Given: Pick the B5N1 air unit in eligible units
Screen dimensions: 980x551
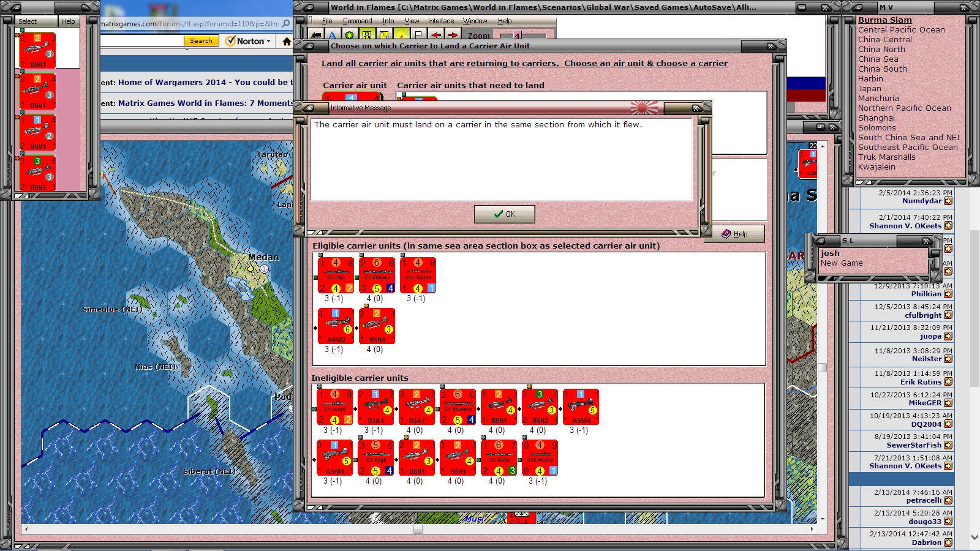Looking at the screenshot, I should (377, 326).
